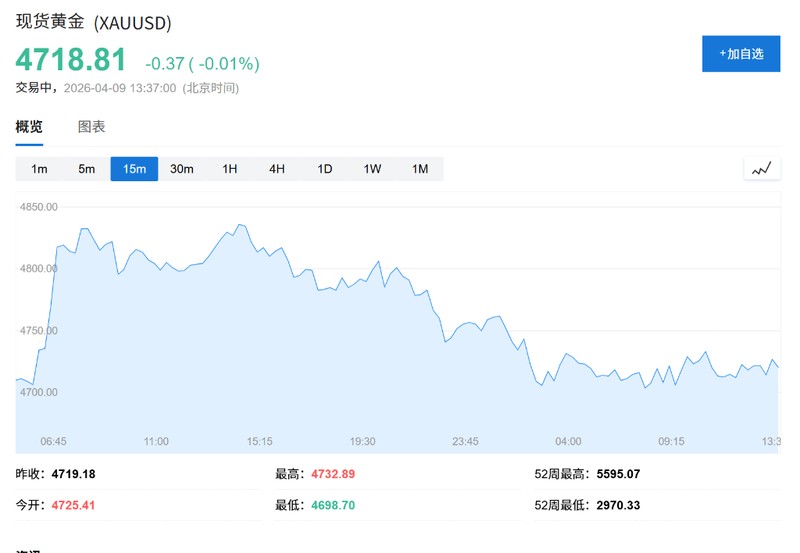Open the 图表 chart tab
Image resolution: width=800 pixels, height=553 pixels.
pyautogui.click(x=92, y=127)
